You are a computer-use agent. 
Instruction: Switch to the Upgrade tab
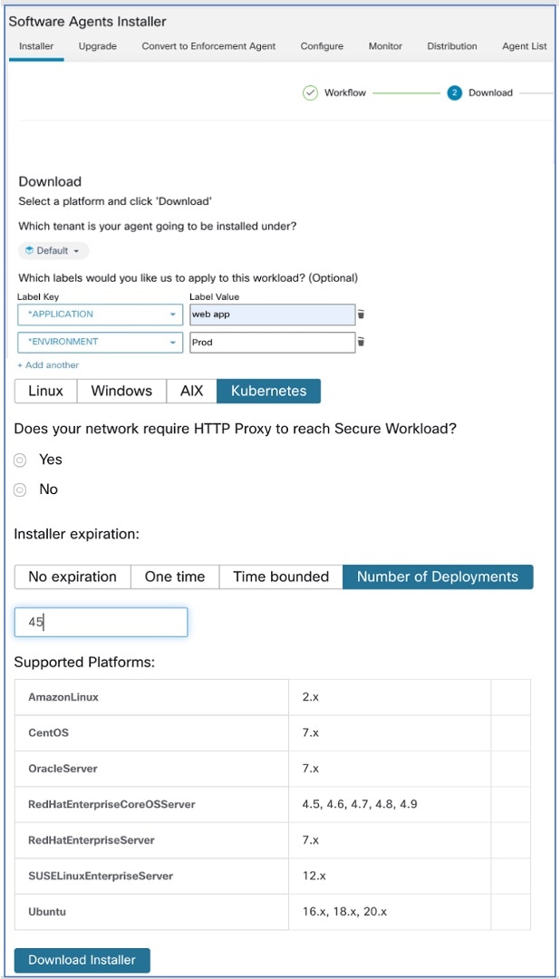click(x=97, y=46)
